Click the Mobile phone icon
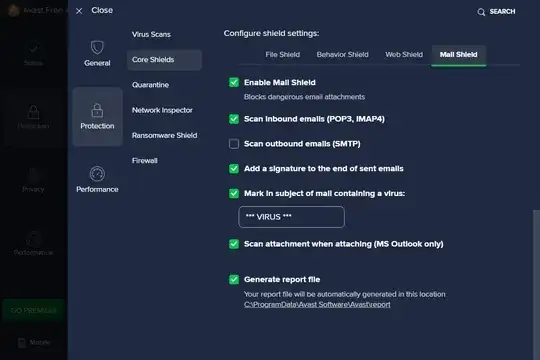The image size is (540, 360). [22, 342]
